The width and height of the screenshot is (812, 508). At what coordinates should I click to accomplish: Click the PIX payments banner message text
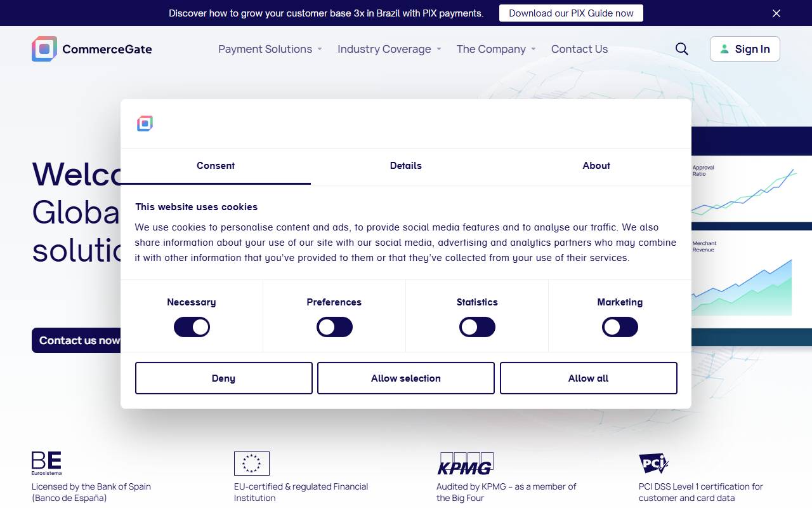[326, 13]
